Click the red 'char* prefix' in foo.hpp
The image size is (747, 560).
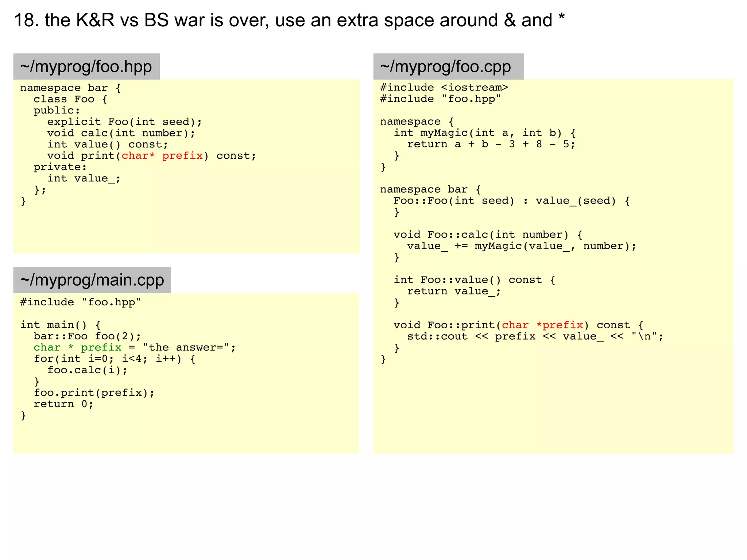[x=162, y=156]
